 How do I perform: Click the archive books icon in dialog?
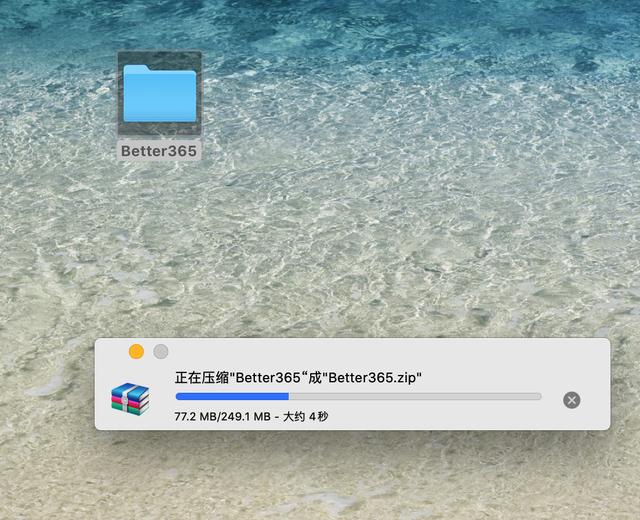tap(130, 399)
